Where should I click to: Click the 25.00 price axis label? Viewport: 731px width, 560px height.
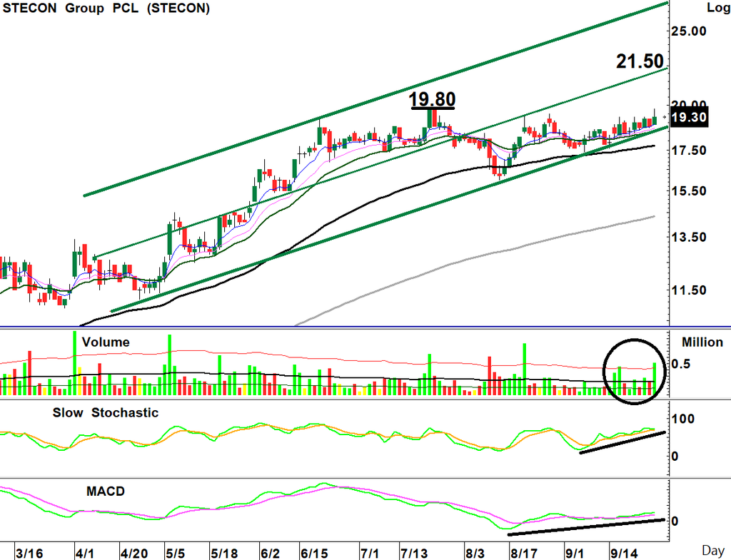point(689,31)
